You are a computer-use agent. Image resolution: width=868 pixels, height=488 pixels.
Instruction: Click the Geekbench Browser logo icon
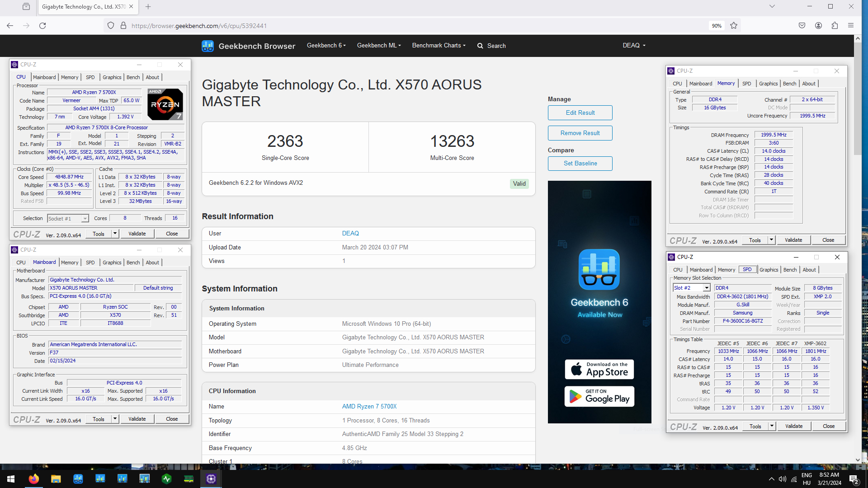(x=208, y=46)
